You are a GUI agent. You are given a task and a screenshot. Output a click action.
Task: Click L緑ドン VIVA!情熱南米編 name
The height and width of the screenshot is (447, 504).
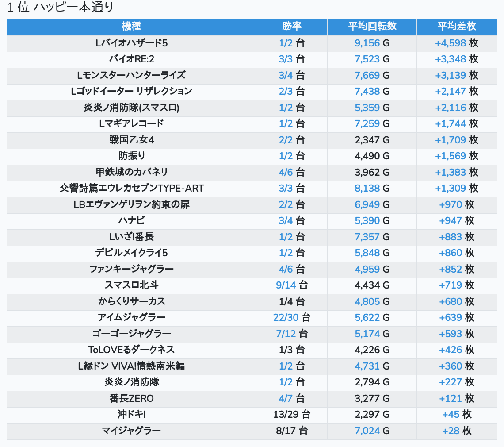[x=131, y=366]
